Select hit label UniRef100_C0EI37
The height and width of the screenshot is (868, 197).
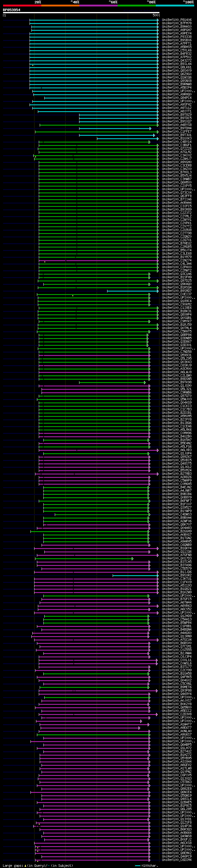[177, 294]
